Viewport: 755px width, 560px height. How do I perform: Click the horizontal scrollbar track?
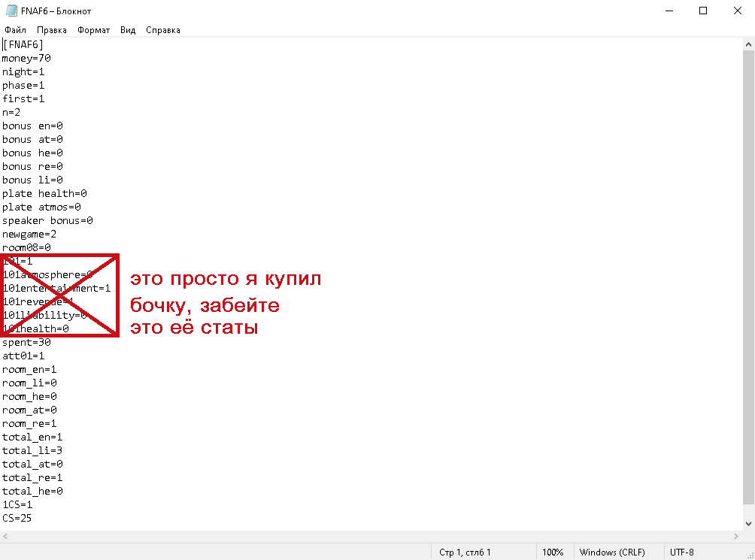[371, 537]
